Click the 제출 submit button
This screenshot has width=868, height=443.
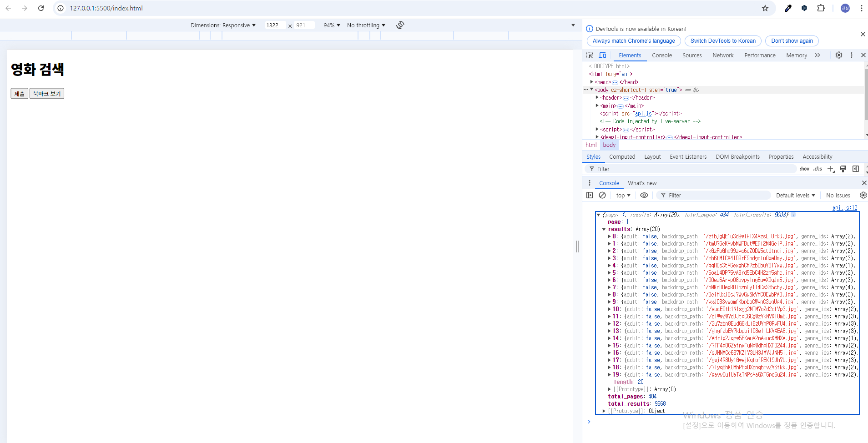click(x=20, y=94)
